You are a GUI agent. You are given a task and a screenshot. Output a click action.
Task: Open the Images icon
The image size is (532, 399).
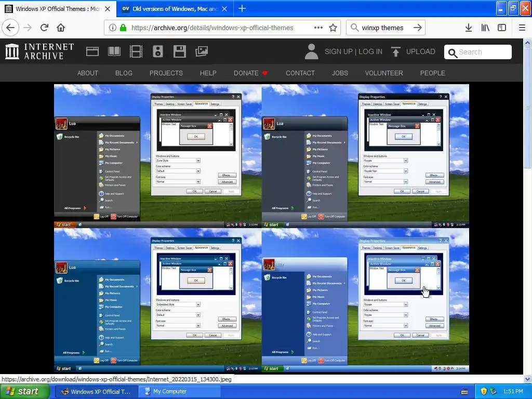(202, 51)
